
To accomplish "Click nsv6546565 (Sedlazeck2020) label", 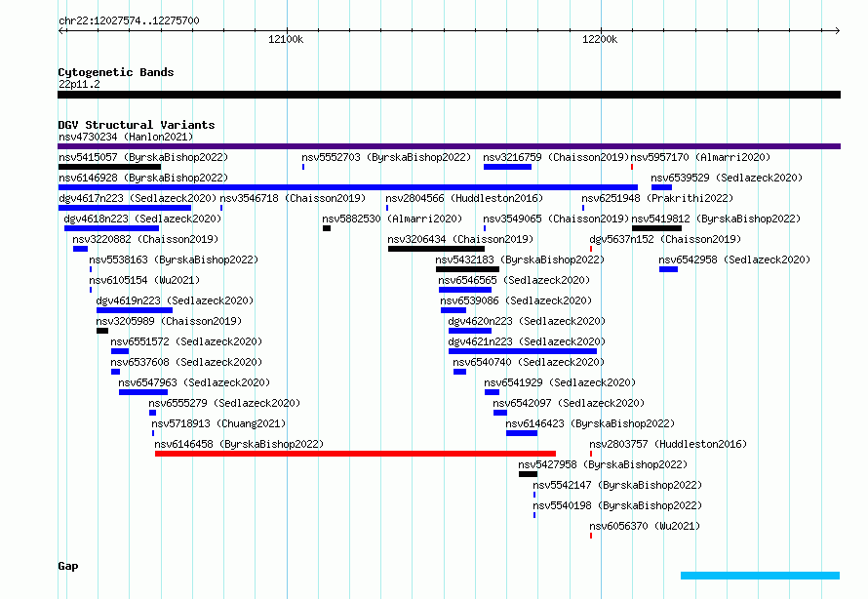I will 514,280.
